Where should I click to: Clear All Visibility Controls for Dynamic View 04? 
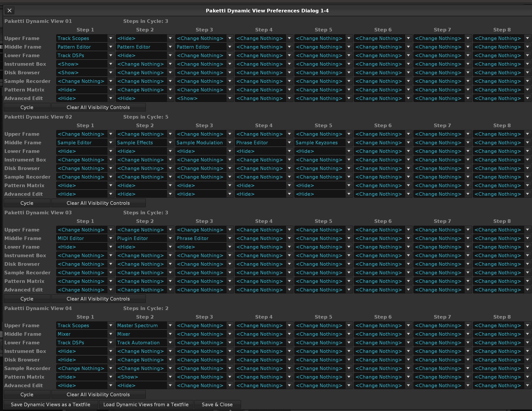98,394
